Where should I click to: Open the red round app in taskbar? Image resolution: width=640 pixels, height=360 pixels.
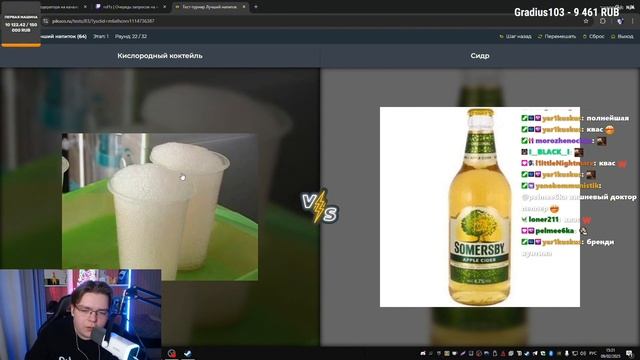[x=172, y=353]
